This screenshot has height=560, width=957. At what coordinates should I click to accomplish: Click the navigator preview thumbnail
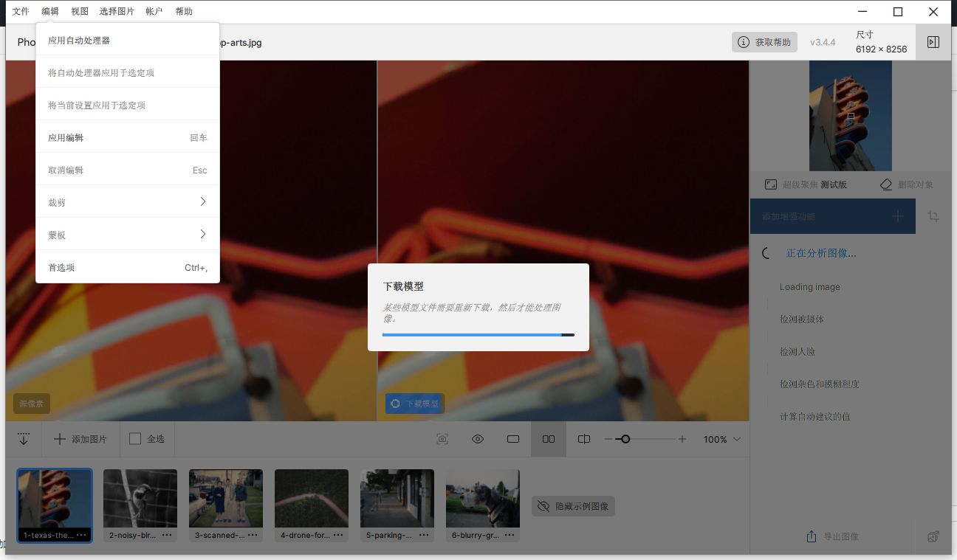click(x=851, y=116)
